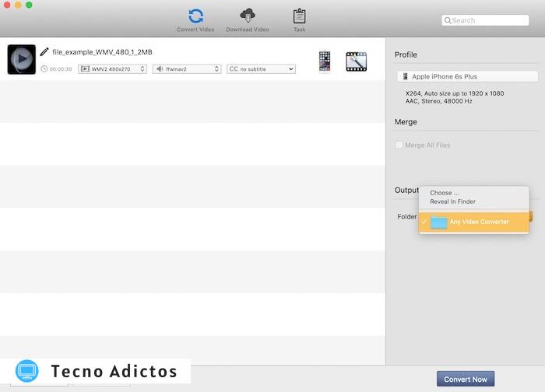Play the video thumbnail preview
Image resolution: width=545 pixels, height=392 pixels.
[22, 59]
